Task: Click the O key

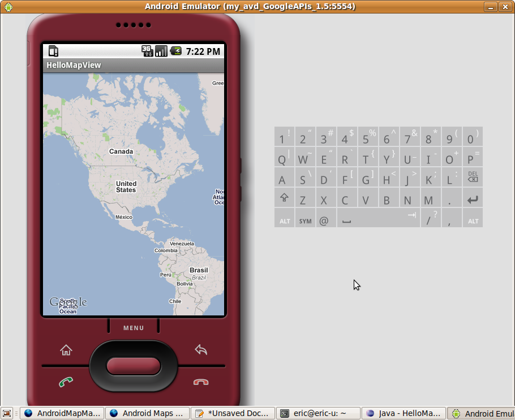Action: (452, 157)
